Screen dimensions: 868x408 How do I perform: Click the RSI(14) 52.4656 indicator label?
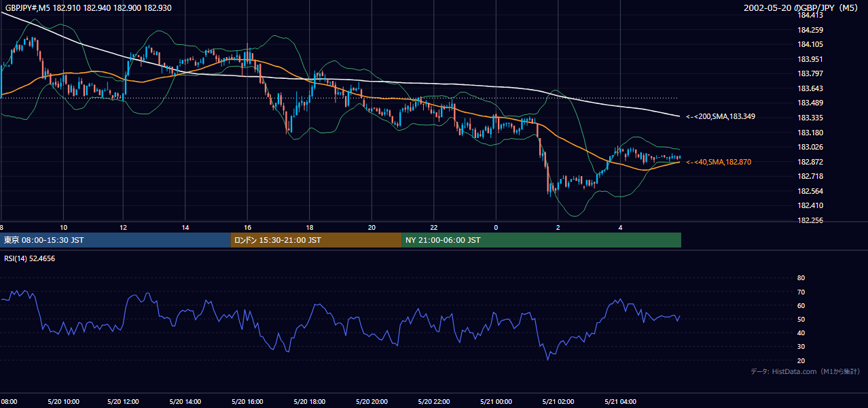click(29, 258)
